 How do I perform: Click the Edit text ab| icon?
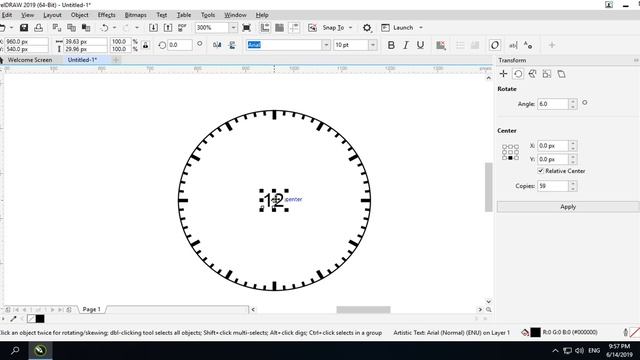[513, 45]
